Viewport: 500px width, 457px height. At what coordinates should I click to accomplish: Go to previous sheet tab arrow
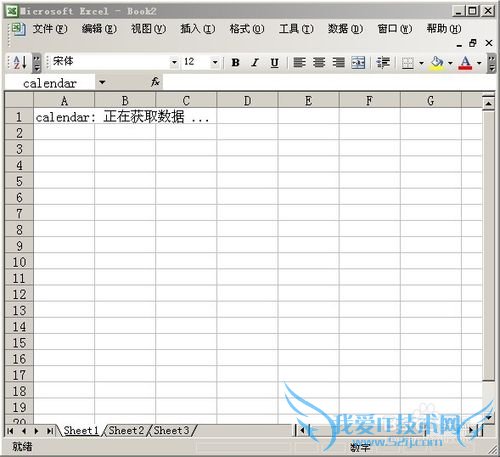pos(24,431)
